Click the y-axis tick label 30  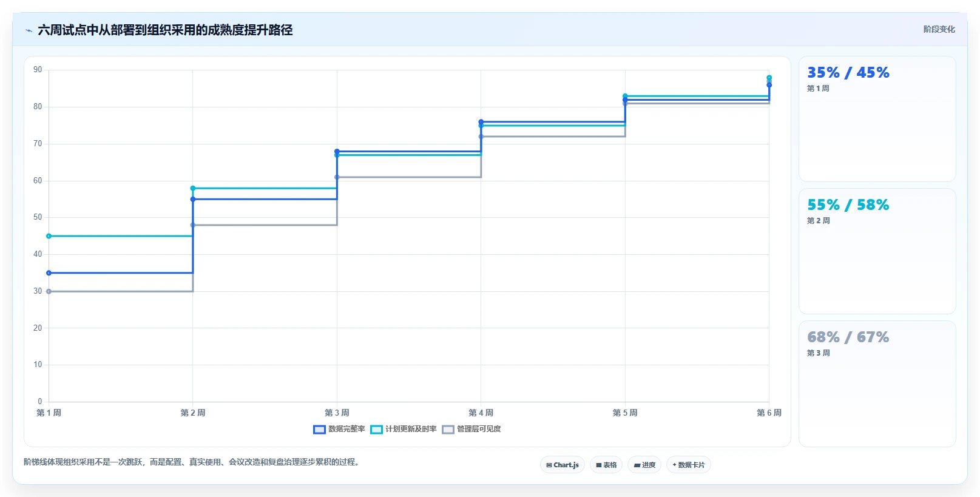pyautogui.click(x=38, y=291)
